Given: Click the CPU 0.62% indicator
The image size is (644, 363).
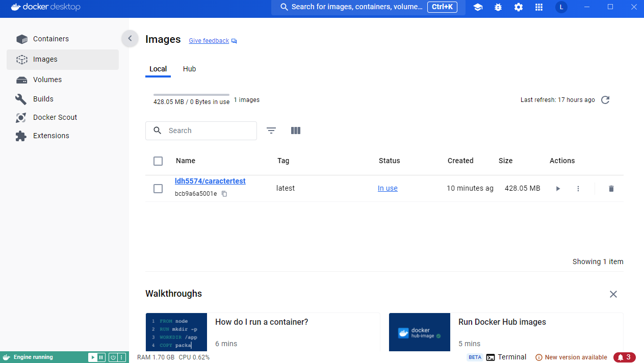Looking at the screenshot, I should (x=194, y=357).
